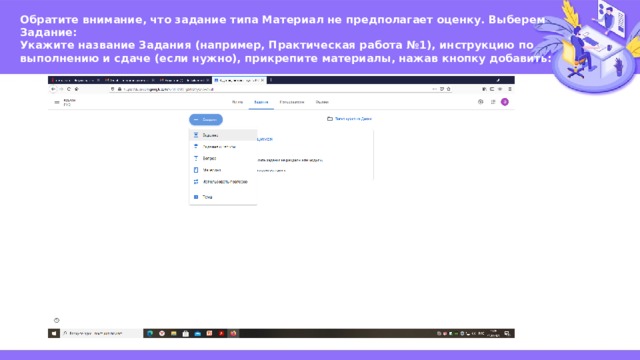Select Задание from the create menu
The image size is (640, 360).
click(223, 135)
